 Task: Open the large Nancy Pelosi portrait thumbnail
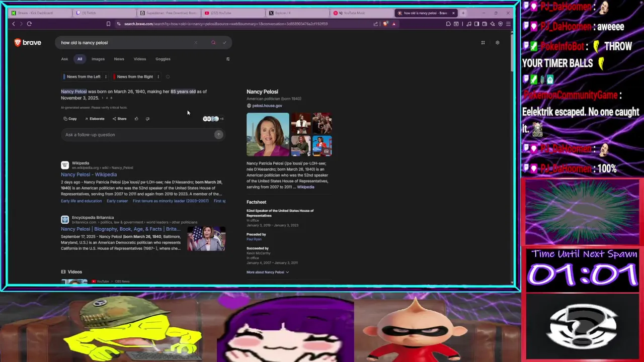click(x=268, y=134)
